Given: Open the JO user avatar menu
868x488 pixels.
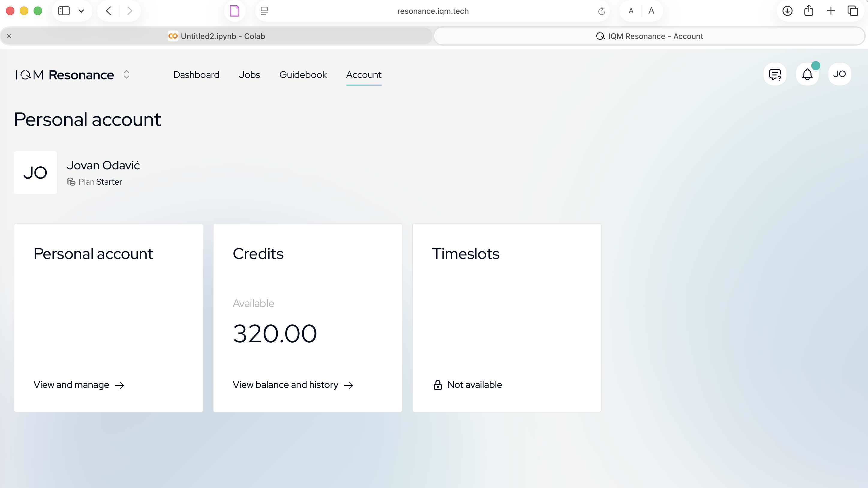Looking at the screenshot, I should coord(840,74).
